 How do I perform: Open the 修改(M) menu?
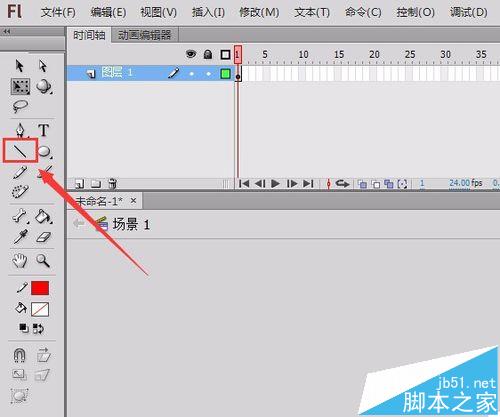point(259,13)
